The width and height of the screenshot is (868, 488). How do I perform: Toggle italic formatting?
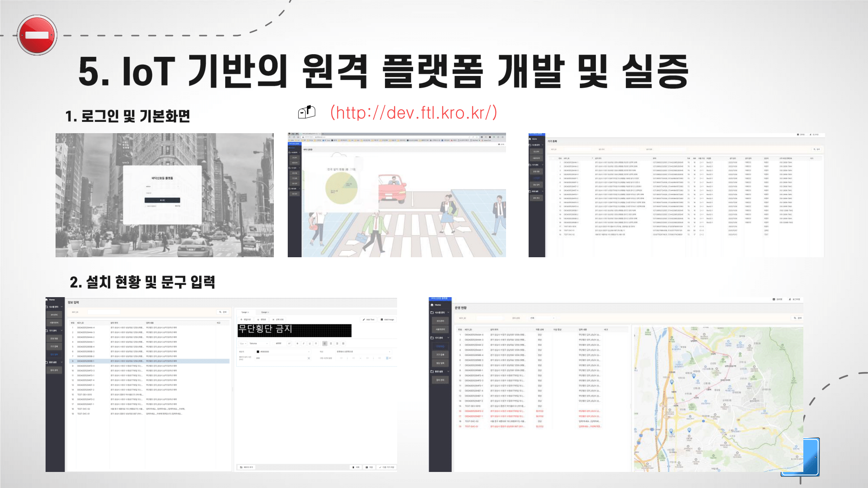pyautogui.click(x=304, y=344)
